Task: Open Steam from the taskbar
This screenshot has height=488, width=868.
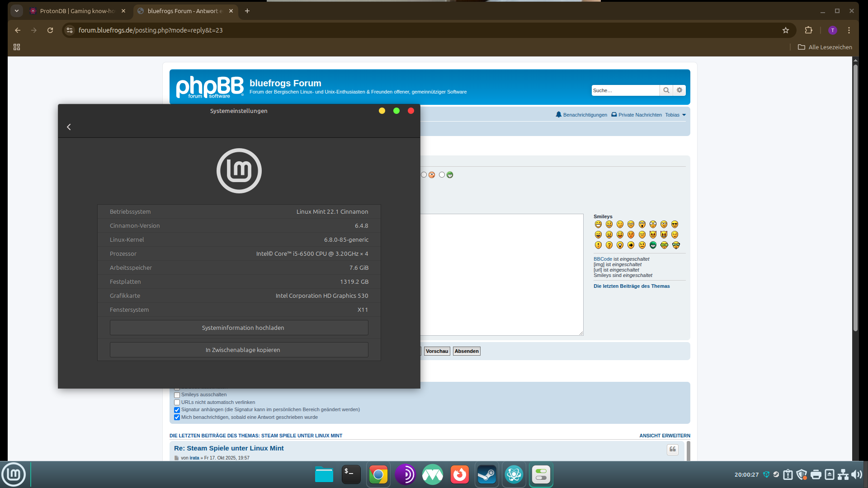Action: pos(487,475)
